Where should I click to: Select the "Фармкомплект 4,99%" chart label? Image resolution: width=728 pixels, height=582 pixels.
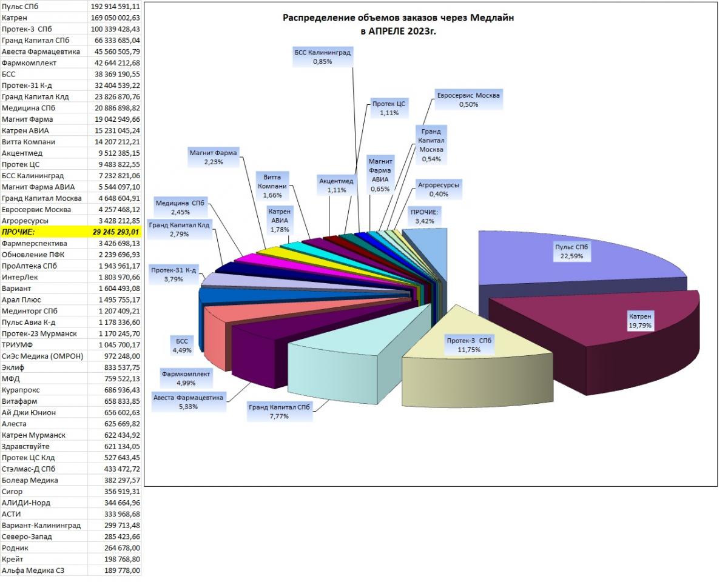tap(186, 380)
